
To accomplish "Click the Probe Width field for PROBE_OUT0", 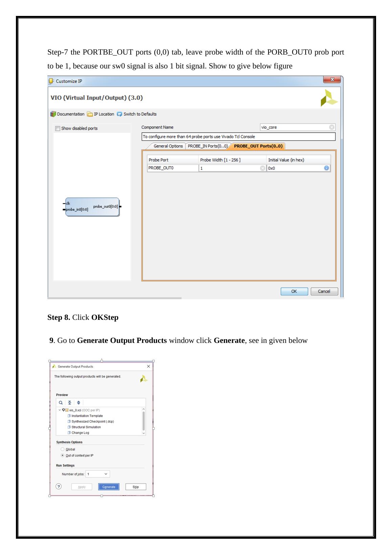I will (229, 168).
